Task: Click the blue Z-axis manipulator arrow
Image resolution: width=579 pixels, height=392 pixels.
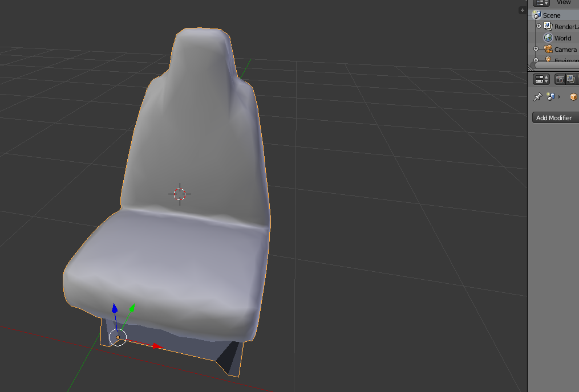Action: coord(115,308)
